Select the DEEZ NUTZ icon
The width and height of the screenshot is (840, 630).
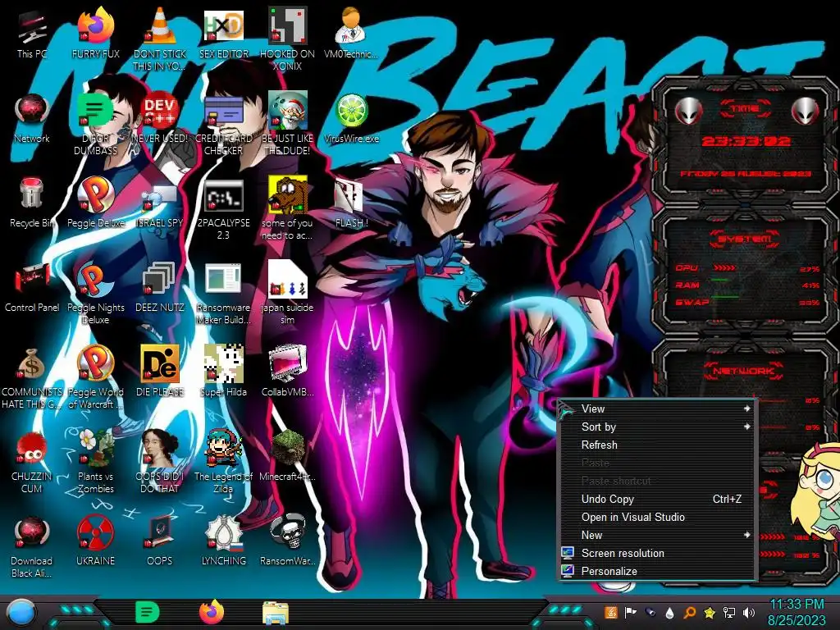pos(160,287)
